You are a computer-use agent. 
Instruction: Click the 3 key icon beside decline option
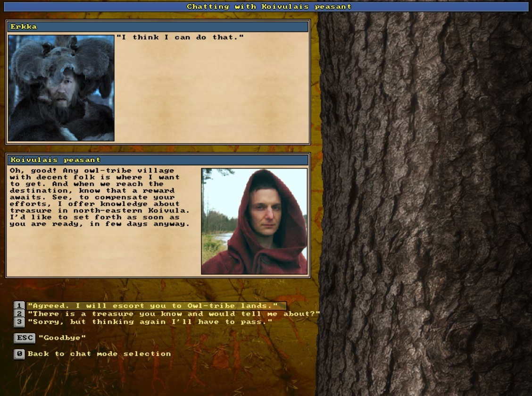(19, 322)
